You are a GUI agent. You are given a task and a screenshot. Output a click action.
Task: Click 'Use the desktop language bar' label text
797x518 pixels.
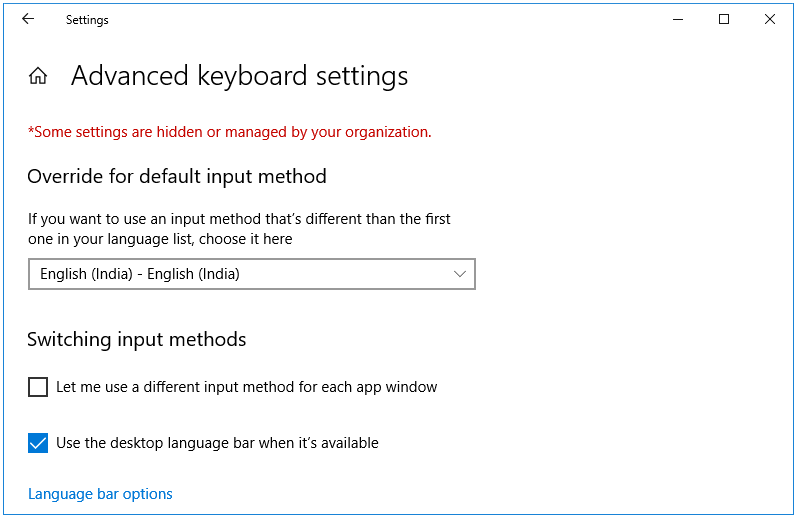point(217,443)
